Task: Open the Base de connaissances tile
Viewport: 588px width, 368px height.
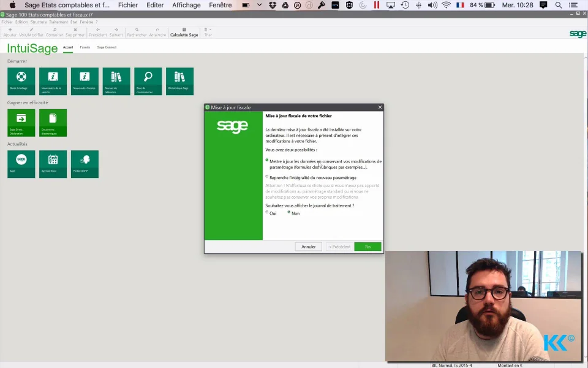Action: tap(148, 81)
